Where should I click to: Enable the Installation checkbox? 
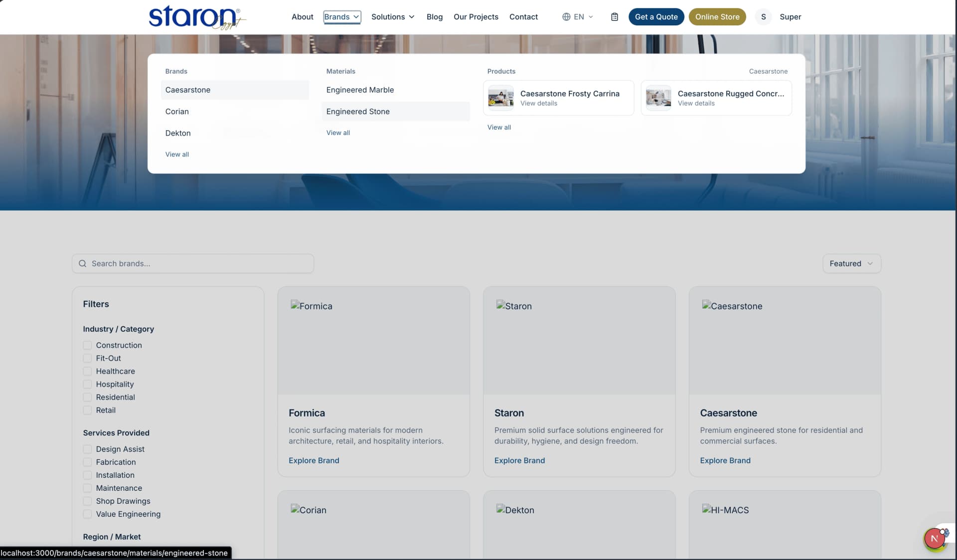pyautogui.click(x=87, y=475)
